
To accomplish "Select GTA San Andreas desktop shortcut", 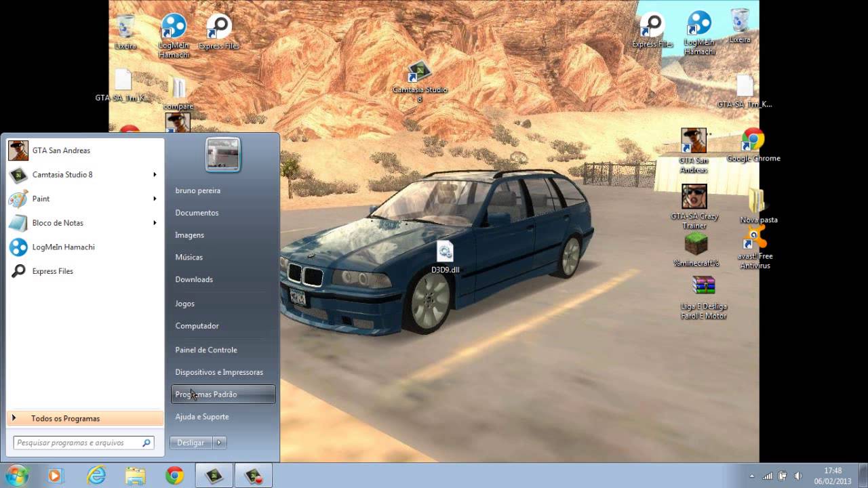I will (x=694, y=150).
